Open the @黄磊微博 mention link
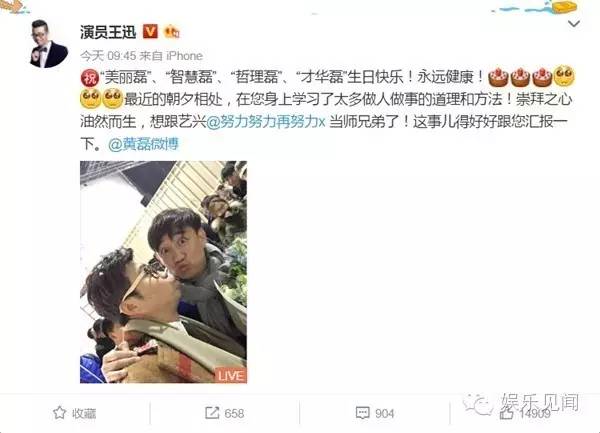 (143, 144)
